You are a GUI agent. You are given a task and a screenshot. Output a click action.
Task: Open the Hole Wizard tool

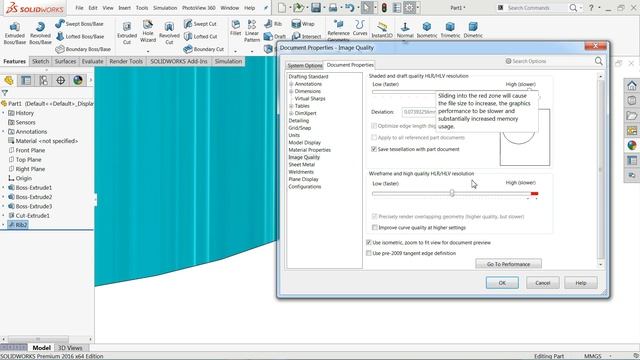coord(148,32)
